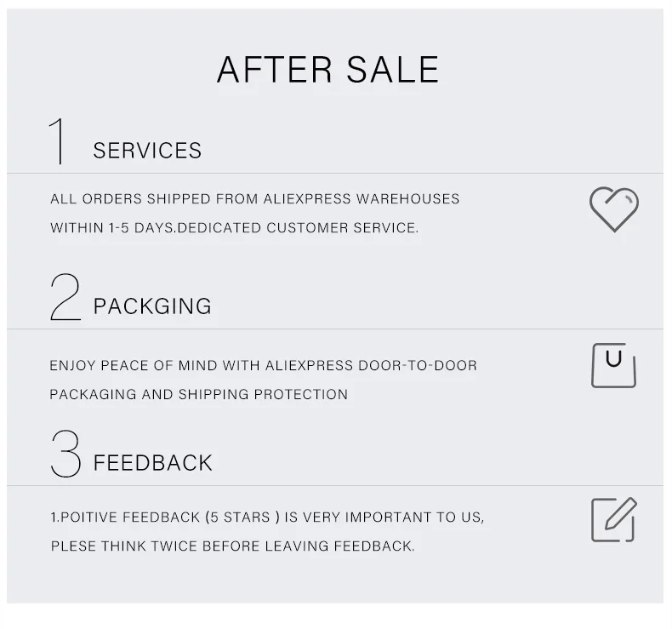This screenshot has height=629, width=672.
Task: Click the pencil edit feedback icon
Action: click(x=613, y=519)
